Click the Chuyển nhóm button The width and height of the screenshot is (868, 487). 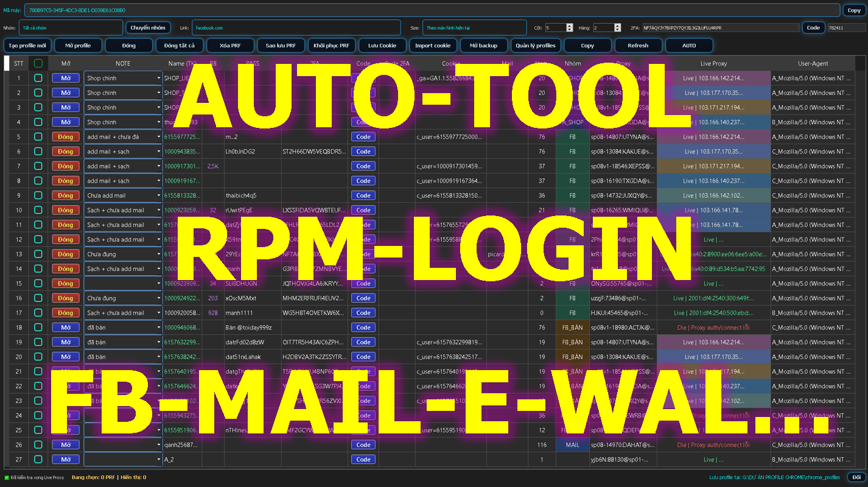coord(148,27)
